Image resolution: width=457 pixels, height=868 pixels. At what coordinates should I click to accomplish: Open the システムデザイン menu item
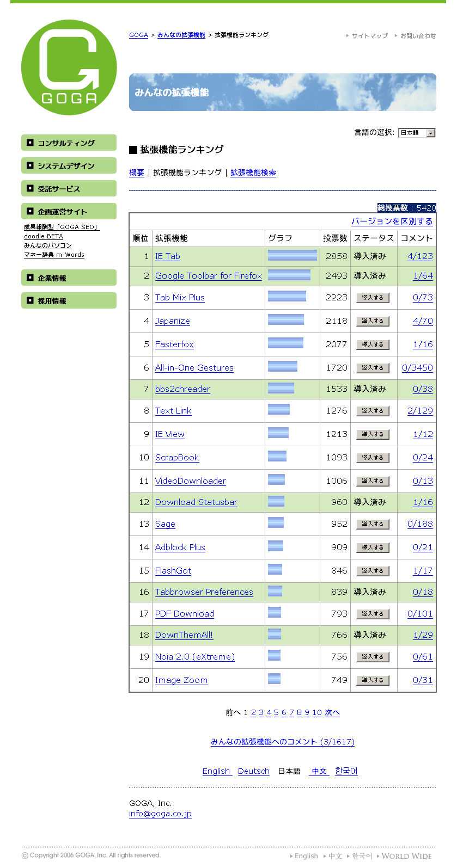69,166
